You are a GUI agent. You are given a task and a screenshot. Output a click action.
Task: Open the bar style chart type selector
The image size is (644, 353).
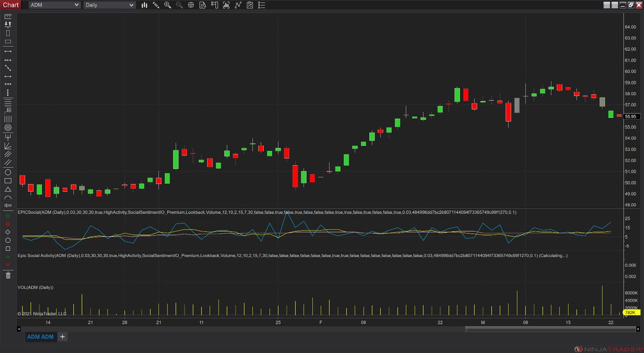pos(144,5)
